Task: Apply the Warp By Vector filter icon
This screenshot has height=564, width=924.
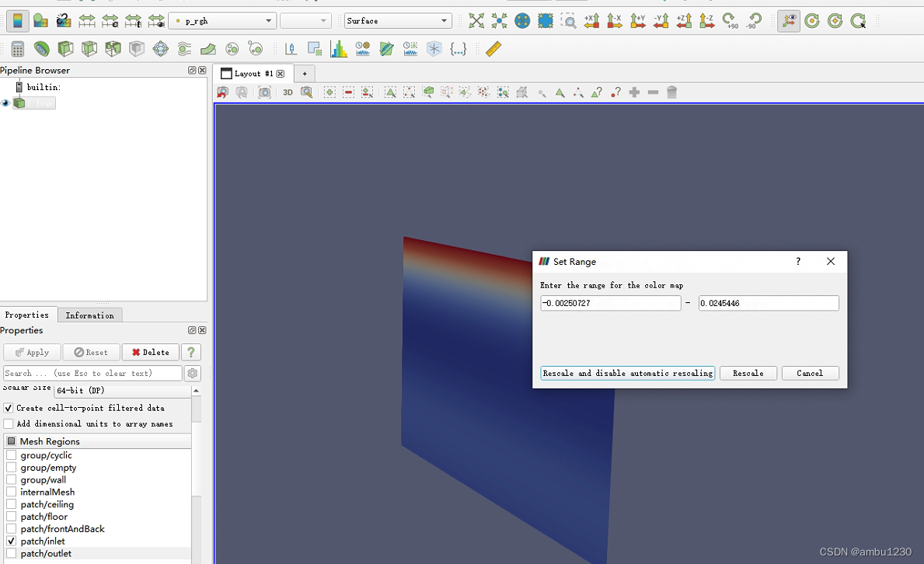Action: coord(208,49)
